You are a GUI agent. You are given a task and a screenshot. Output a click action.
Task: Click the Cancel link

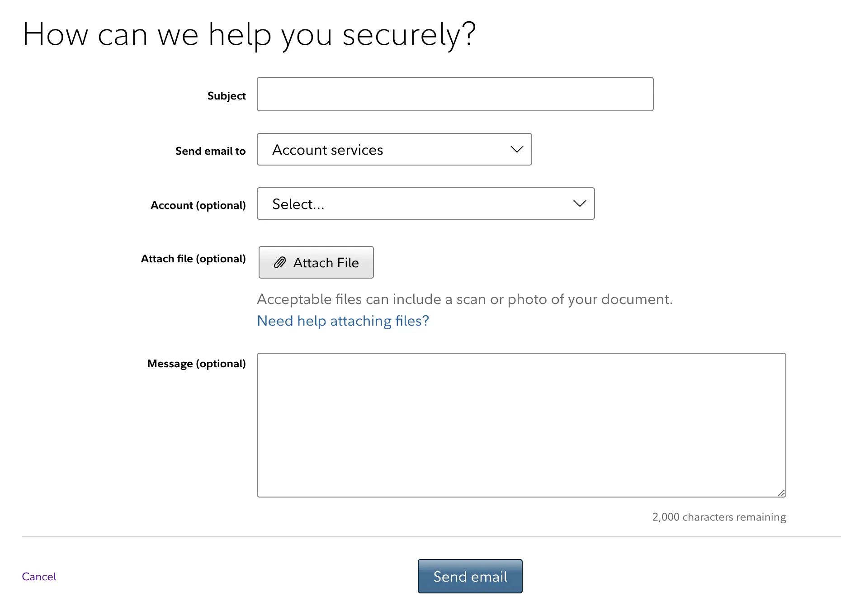(x=38, y=576)
